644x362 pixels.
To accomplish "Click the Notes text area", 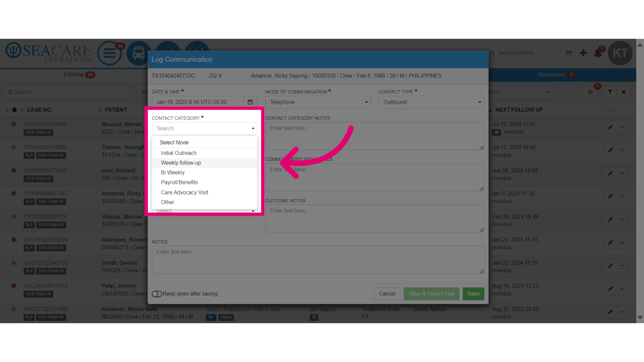I will tap(318, 260).
